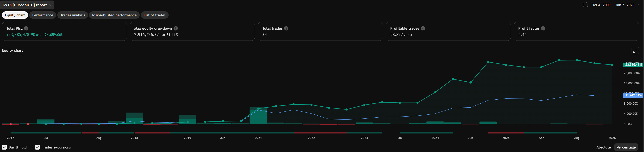Viewport: 644px width, 152px height.
Task: Click the 2024 label on time axis
Action: (x=435, y=138)
